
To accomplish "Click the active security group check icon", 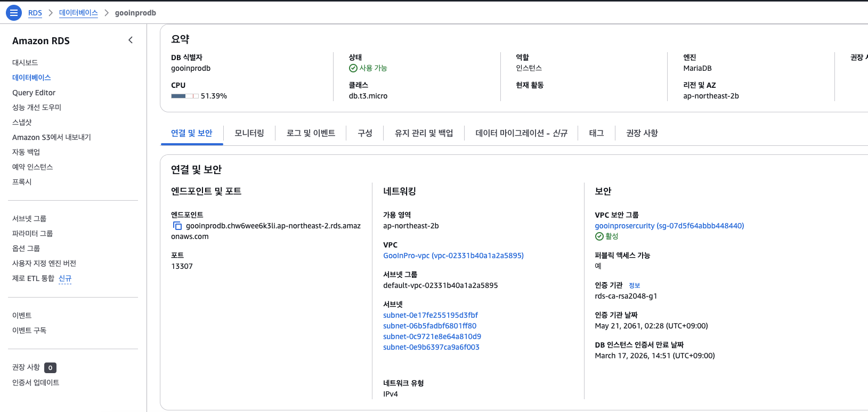I will (x=599, y=236).
